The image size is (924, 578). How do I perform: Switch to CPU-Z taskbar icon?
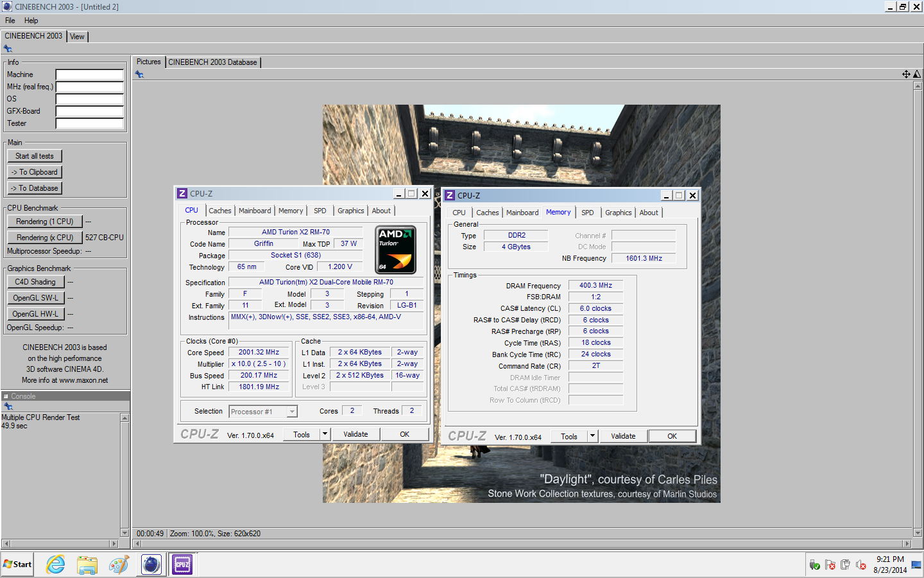coord(182,565)
